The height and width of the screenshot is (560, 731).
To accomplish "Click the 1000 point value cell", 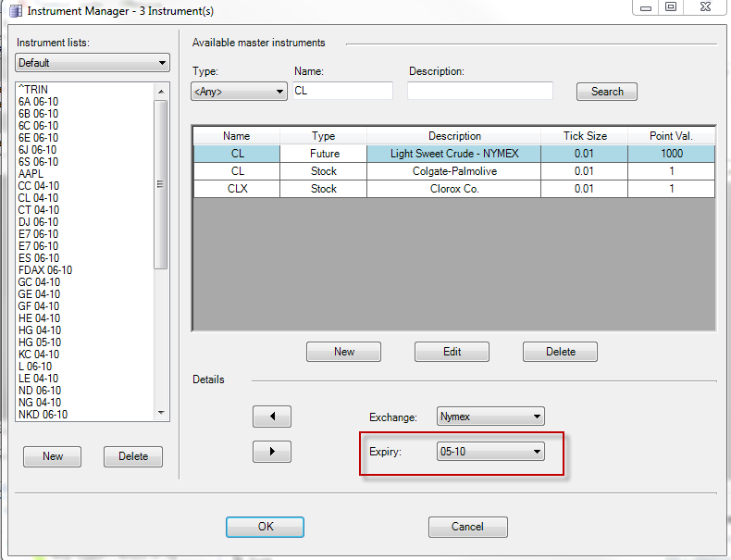I will pyautogui.click(x=672, y=154).
